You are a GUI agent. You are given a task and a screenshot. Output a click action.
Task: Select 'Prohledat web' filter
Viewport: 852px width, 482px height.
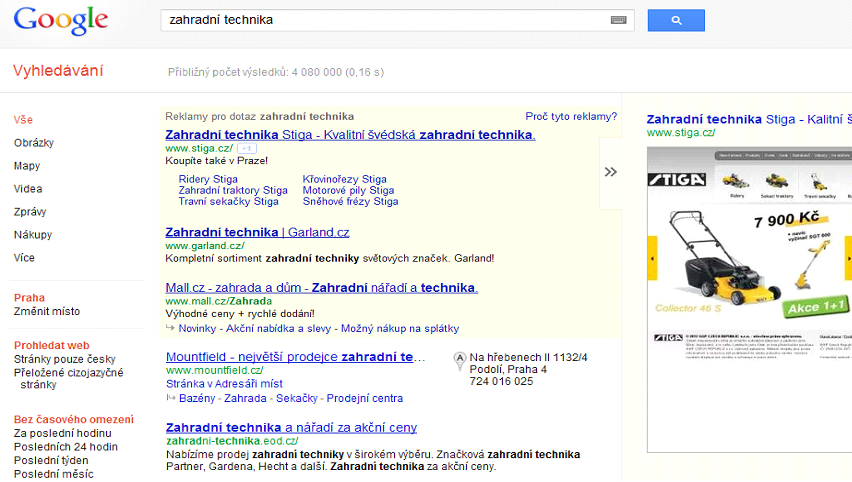coord(52,346)
